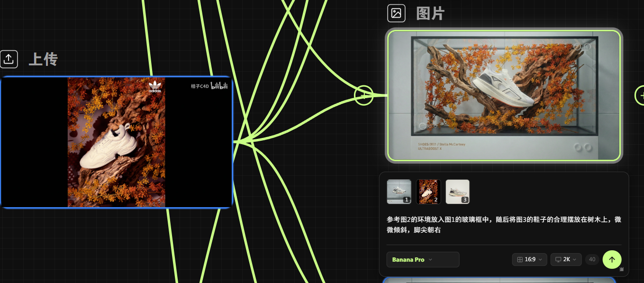Click the resize handle at prompt panel corner
This screenshot has width=644, height=283.
click(622, 269)
